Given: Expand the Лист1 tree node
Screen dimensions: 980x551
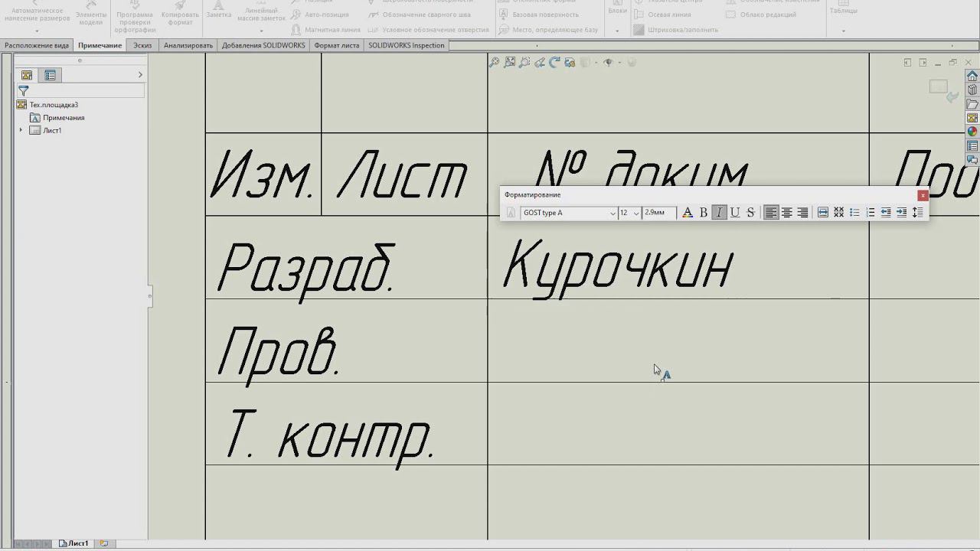Looking at the screenshot, I should (x=21, y=130).
